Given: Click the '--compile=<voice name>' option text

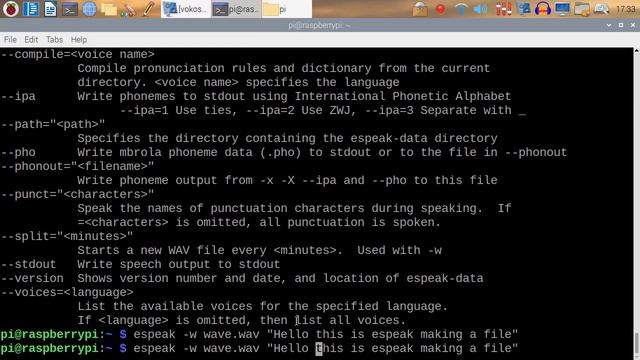Looking at the screenshot, I should [78, 54].
